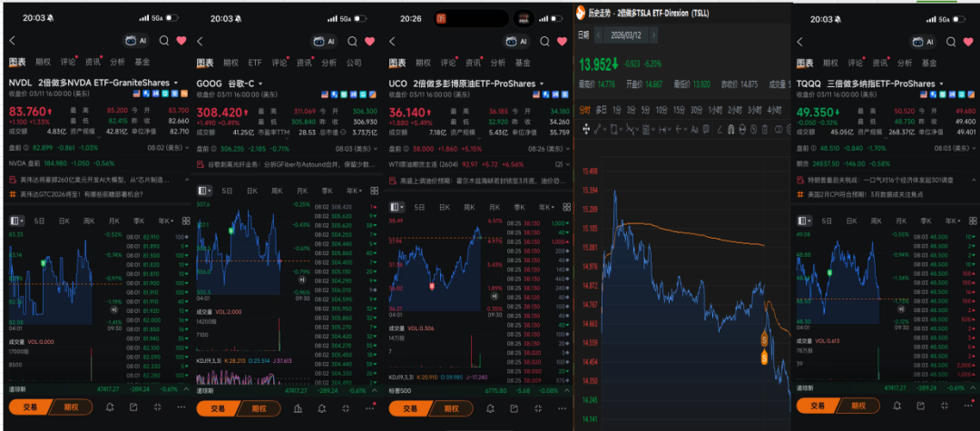Go to next date in TSLL history window
Viewport: 980px width, 431px height.
(653, 35)
